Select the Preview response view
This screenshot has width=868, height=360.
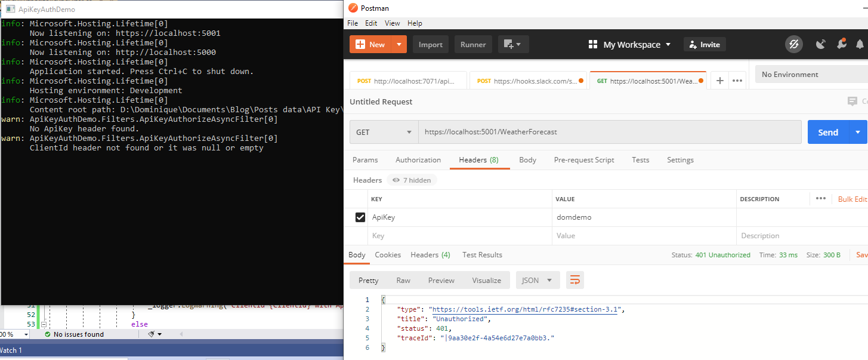[441, 280]
